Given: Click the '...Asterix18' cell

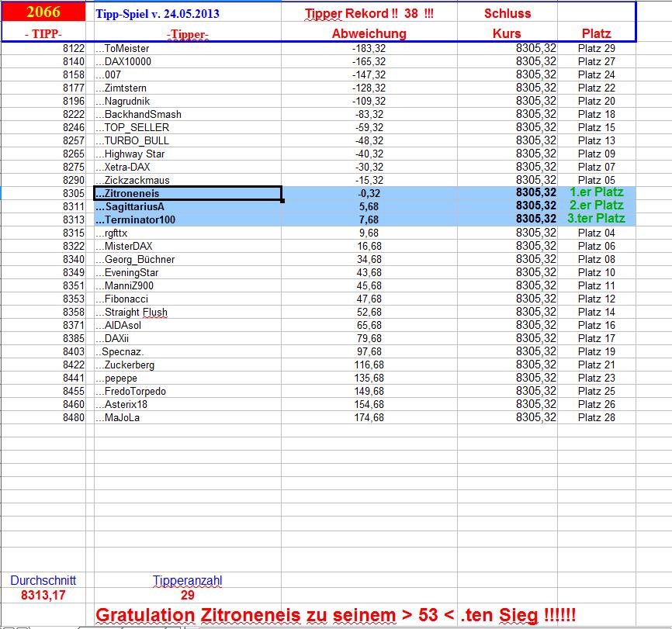Looking at the screenshot, I should click(188, 405).
